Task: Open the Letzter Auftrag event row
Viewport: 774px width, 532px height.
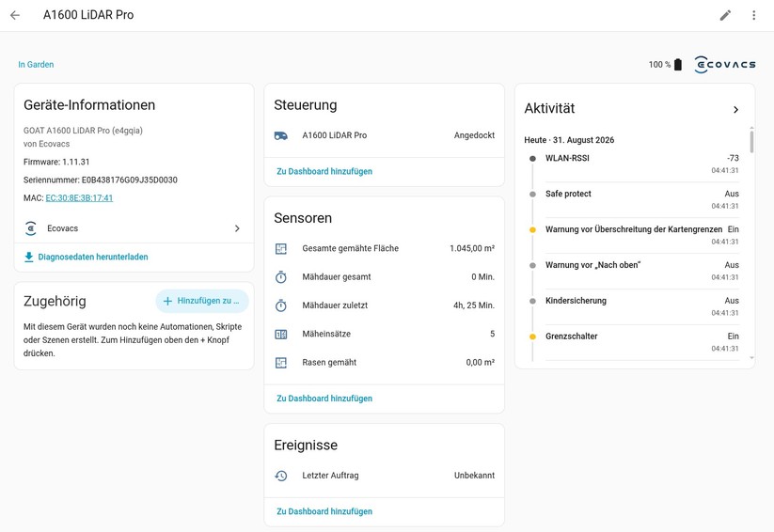Action: 384,476
